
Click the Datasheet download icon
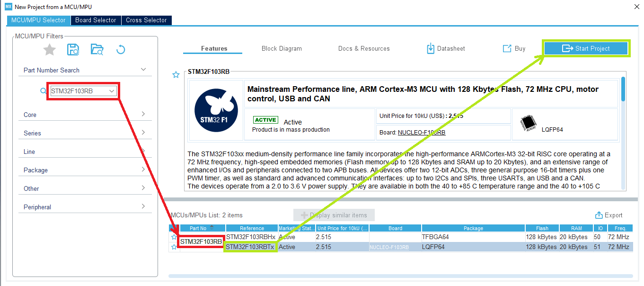[431, 48]
